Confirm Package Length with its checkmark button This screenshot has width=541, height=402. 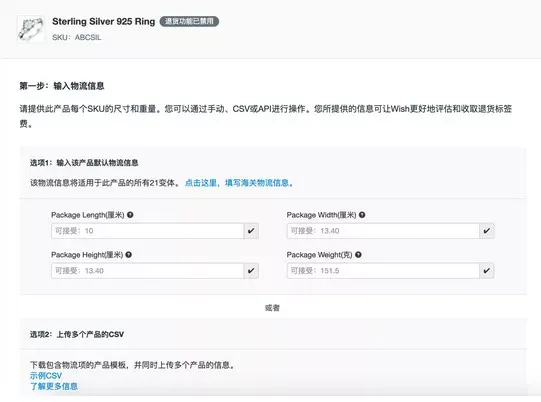(251, 231)
